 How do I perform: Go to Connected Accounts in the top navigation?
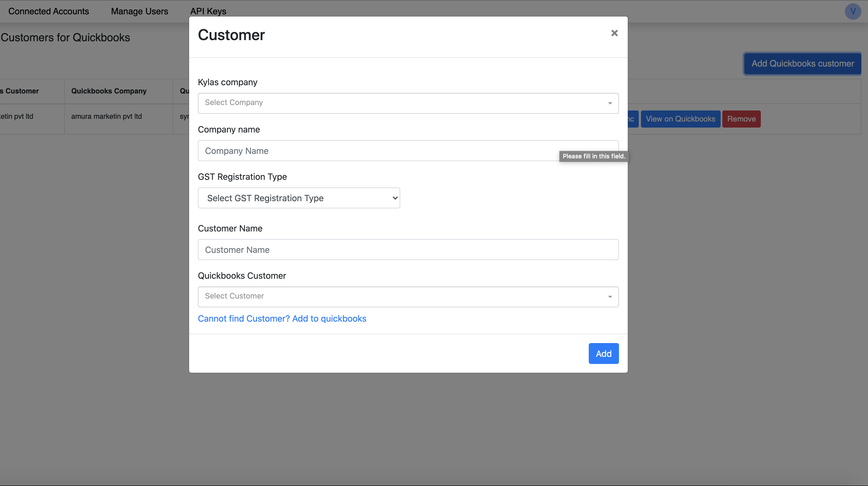(49, 12)
